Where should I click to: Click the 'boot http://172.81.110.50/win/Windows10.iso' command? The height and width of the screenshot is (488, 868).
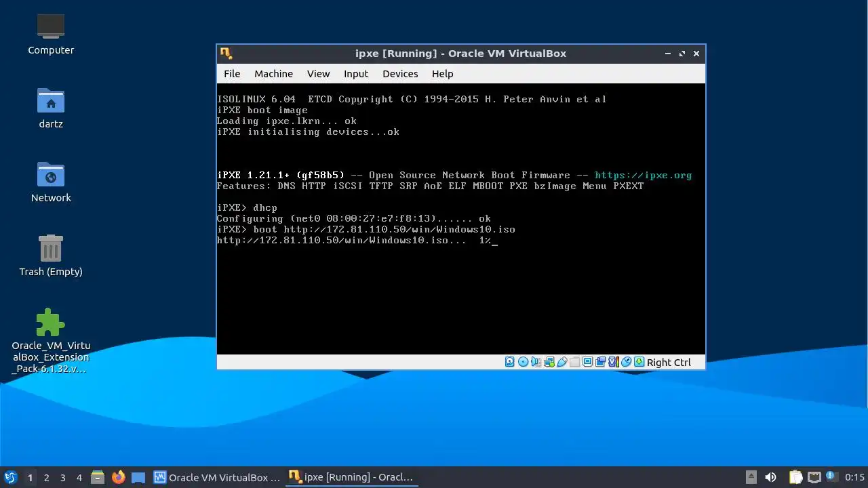click(x=384, y=229)
